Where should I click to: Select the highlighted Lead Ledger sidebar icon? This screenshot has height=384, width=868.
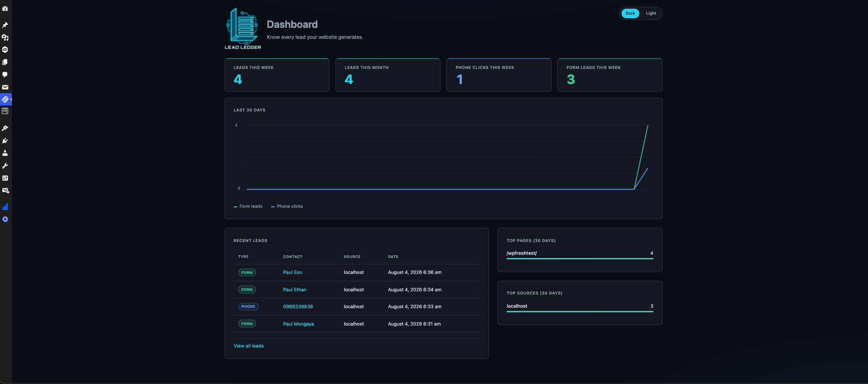[5, 99]
